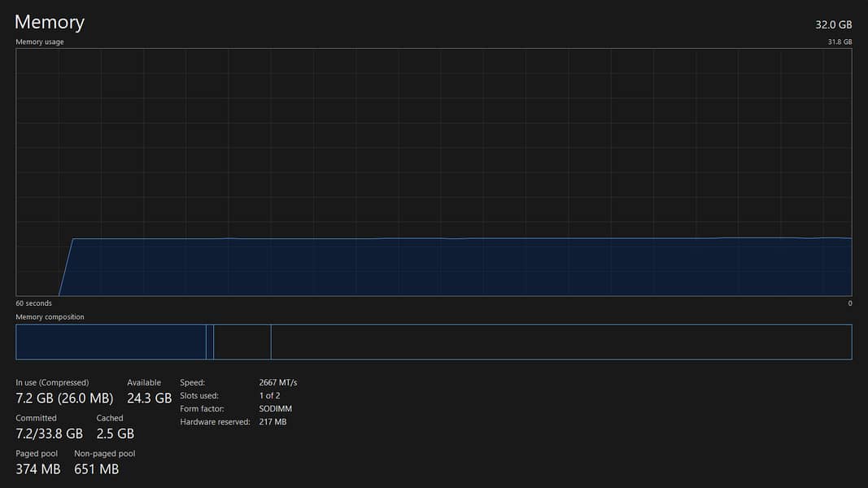Click the Cached value 2.5 GB
The width and height of the screenshot is (868, 488).
coord(115,434)
